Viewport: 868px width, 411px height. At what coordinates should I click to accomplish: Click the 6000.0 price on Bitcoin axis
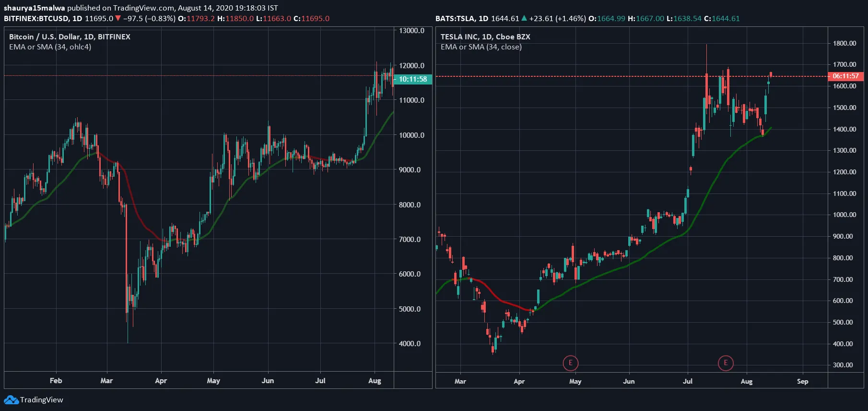[410, 274]
